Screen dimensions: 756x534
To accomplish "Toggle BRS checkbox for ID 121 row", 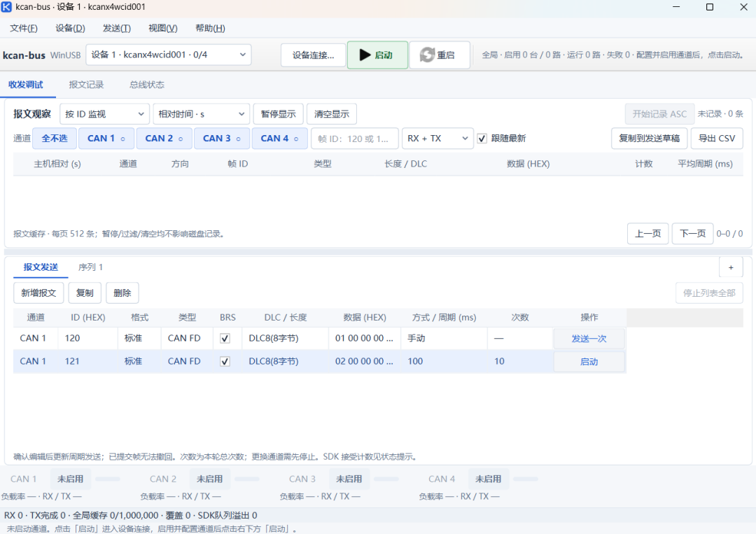I will click(x=225, y=361).
